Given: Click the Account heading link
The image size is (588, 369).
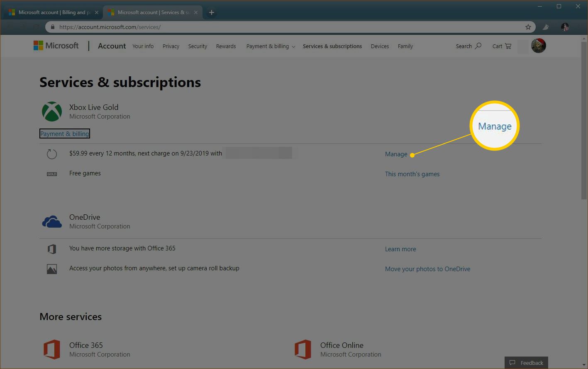Looking at the screenshot, I should (x=112, y=46).
